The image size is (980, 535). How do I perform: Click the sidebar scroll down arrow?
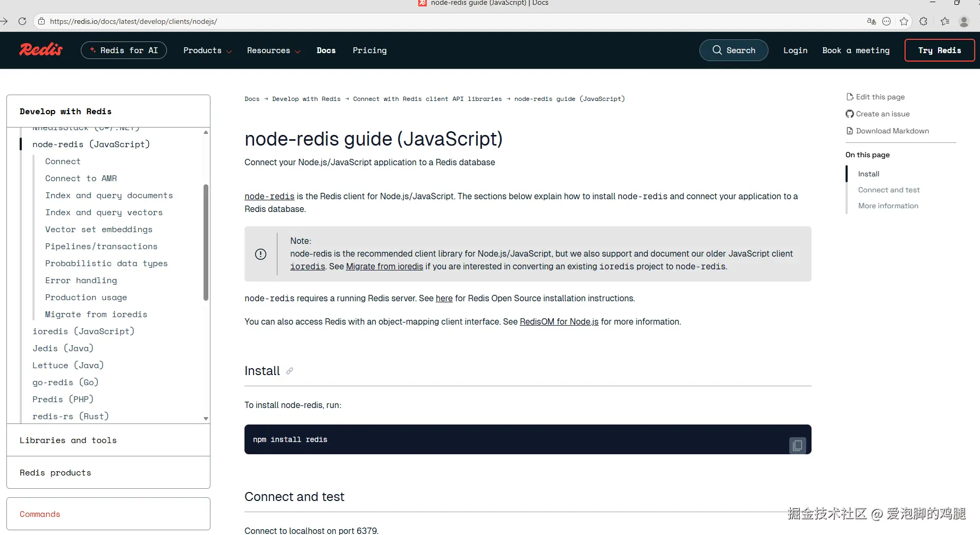206,419
